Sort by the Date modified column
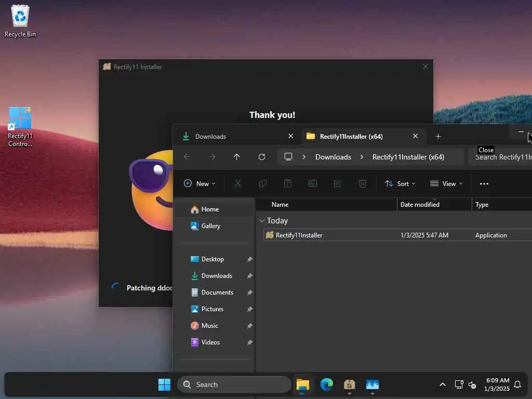Image resolution: width=532 pixels, height=399 pixels. coord(434,205)
